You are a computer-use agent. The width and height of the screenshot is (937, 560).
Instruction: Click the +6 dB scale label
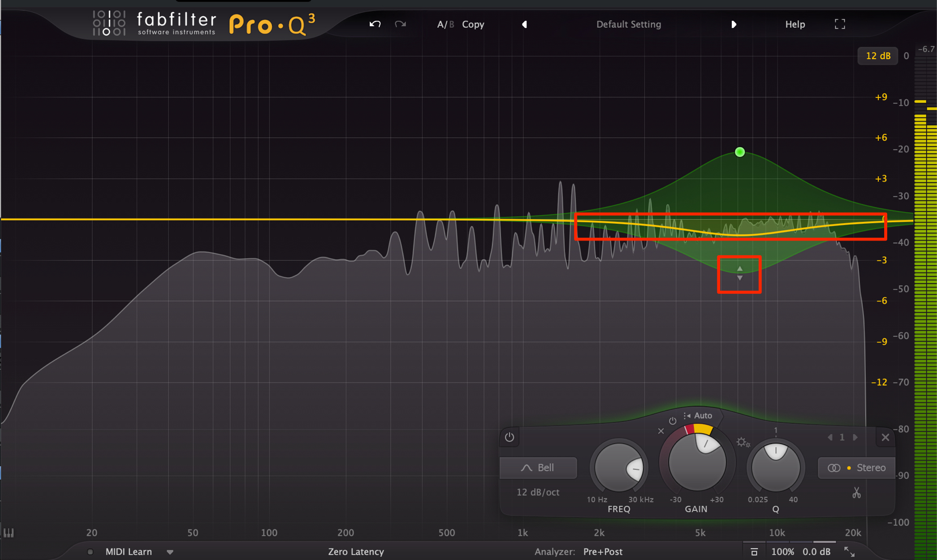point(881,137)
